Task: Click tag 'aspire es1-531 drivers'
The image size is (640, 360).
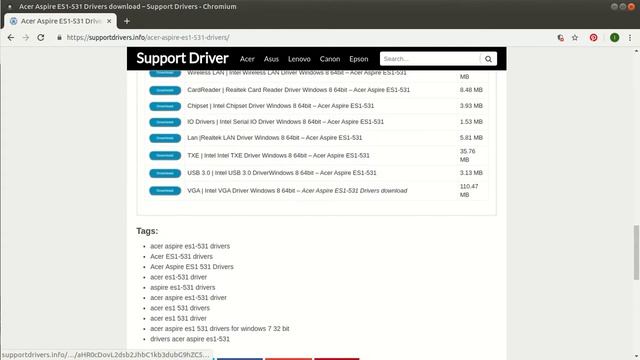Action: 182,287
